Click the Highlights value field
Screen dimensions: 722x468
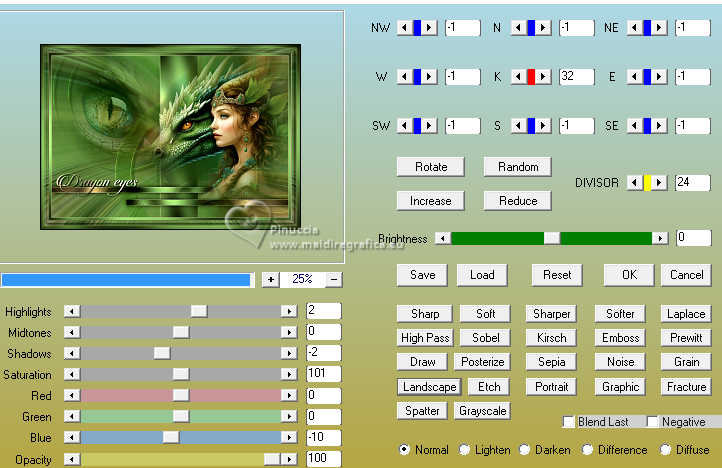coord(324,311)
